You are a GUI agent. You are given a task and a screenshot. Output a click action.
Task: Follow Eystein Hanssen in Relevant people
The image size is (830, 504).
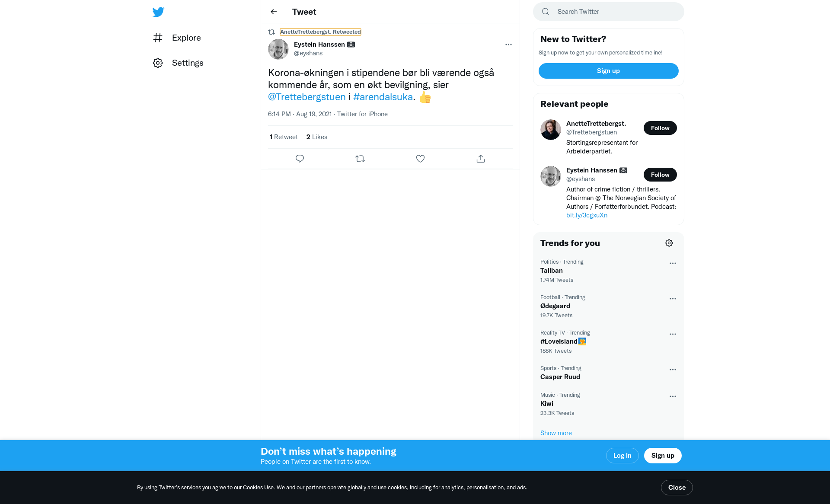(x=660, y=175)
